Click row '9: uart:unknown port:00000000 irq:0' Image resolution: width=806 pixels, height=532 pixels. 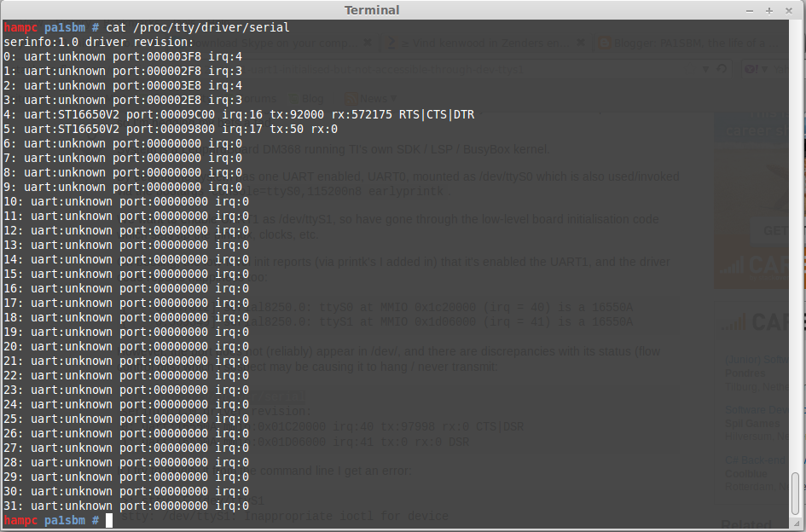point(123,187)
